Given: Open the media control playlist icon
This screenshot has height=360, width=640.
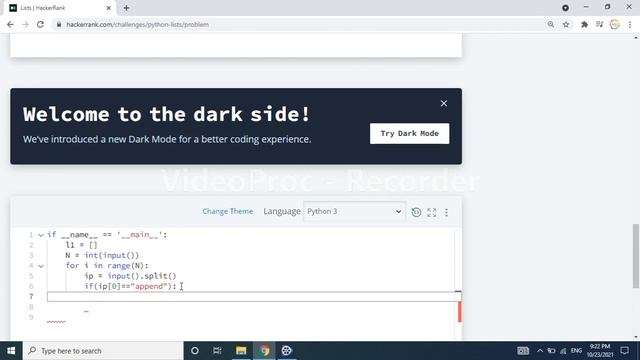Looking at the screenshot, I should point(600,24).
